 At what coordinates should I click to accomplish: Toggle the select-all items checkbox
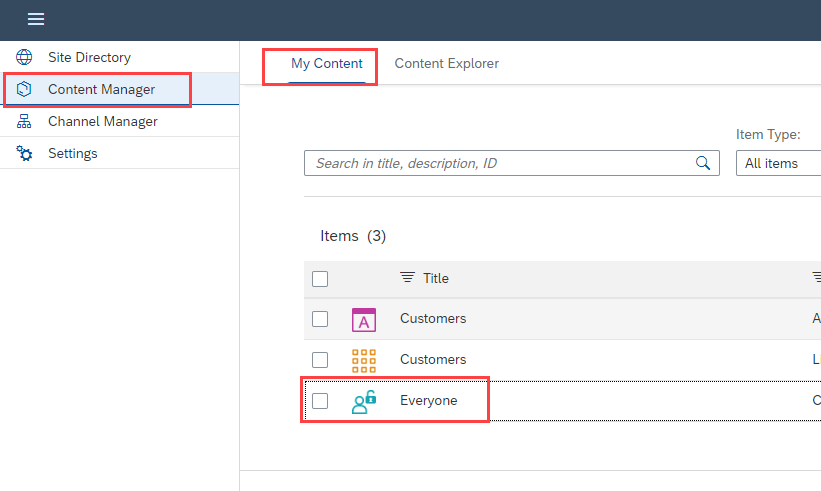click(320, 279)
